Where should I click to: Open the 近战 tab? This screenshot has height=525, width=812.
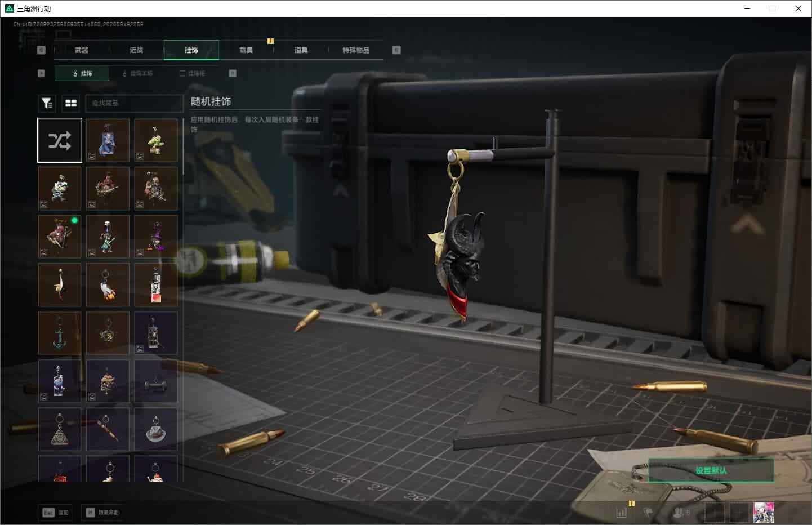[136, 50]
